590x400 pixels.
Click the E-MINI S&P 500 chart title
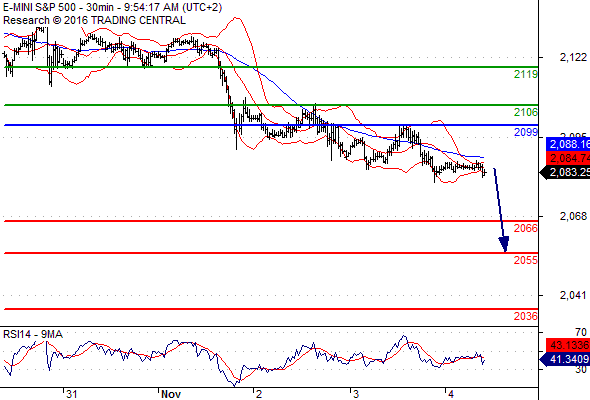113,7
